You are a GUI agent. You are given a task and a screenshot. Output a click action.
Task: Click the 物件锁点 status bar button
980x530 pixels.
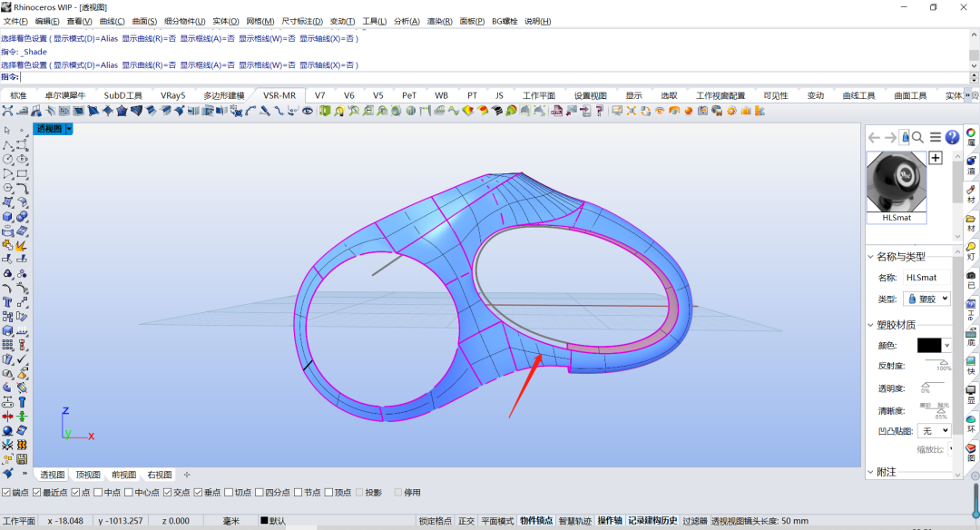point(536,521)
